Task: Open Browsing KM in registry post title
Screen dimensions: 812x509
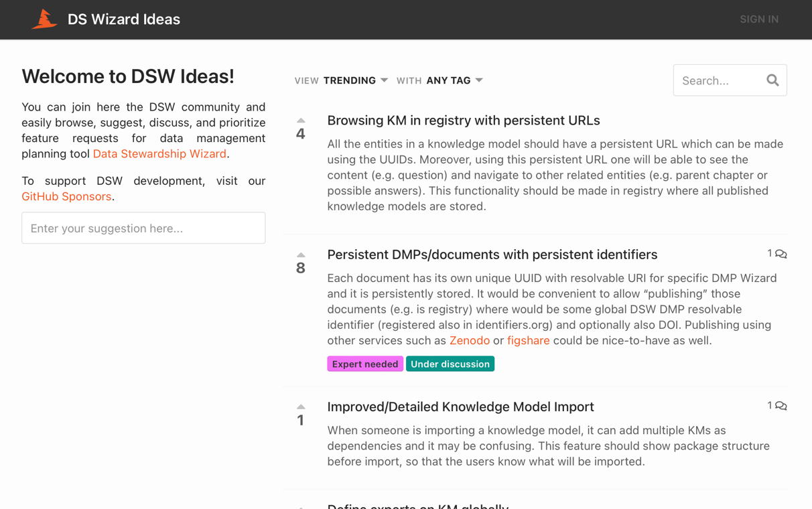Action: (463, 121)
